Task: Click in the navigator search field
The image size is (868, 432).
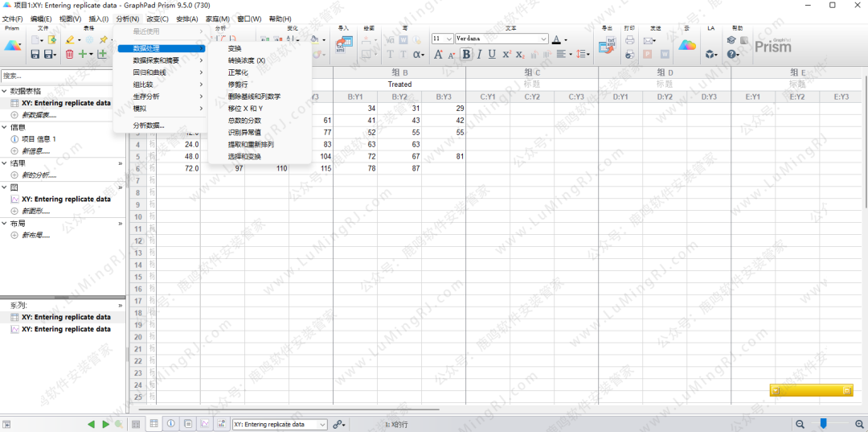Action: tap(60, 76)
